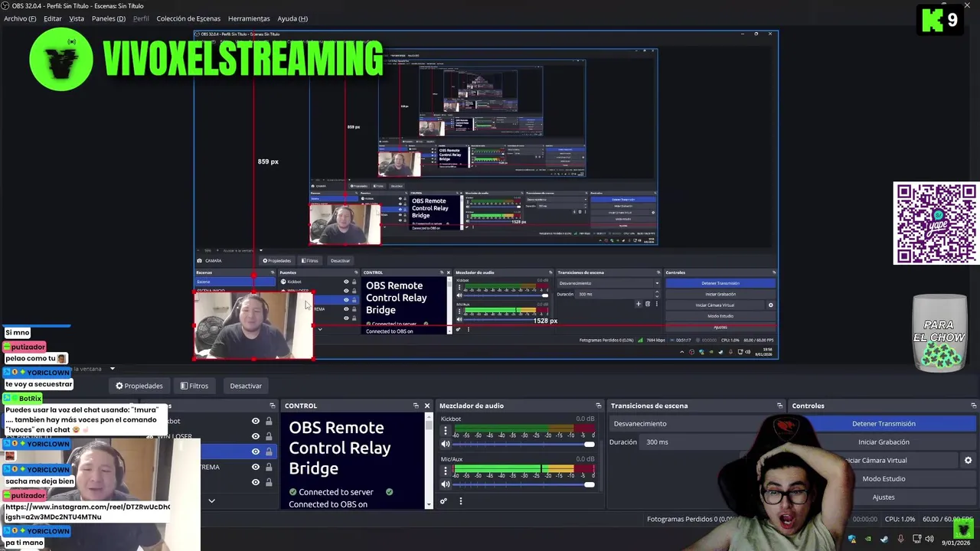The image size is (980, 551).
Task: Open the system volume tray icon
Action: [x=929, y=539]
